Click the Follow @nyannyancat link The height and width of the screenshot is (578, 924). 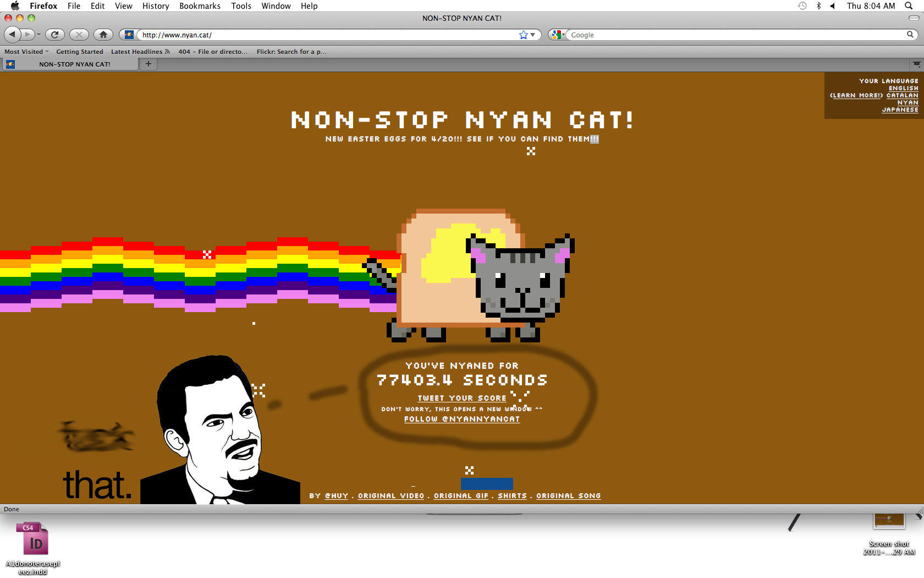coord(462,419)
